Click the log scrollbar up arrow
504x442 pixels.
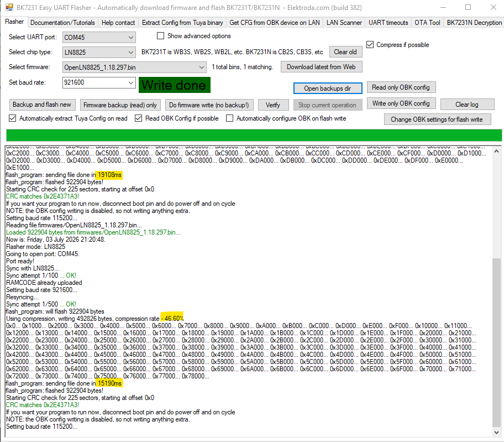[x=497, y=151]
